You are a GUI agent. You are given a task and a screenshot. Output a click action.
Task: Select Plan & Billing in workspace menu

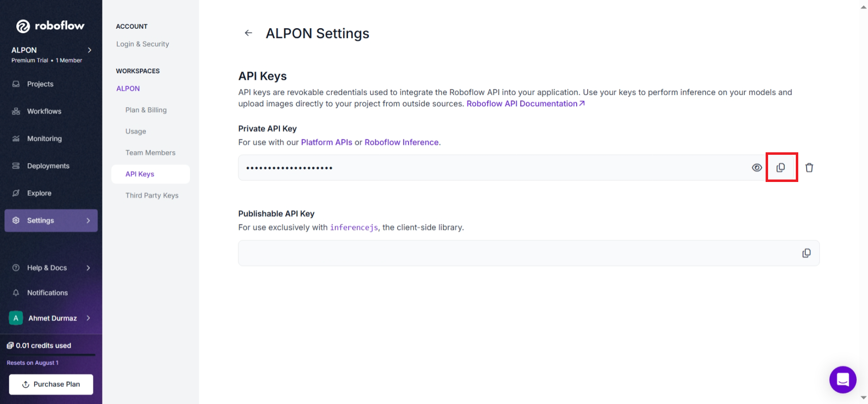(146, 110)
